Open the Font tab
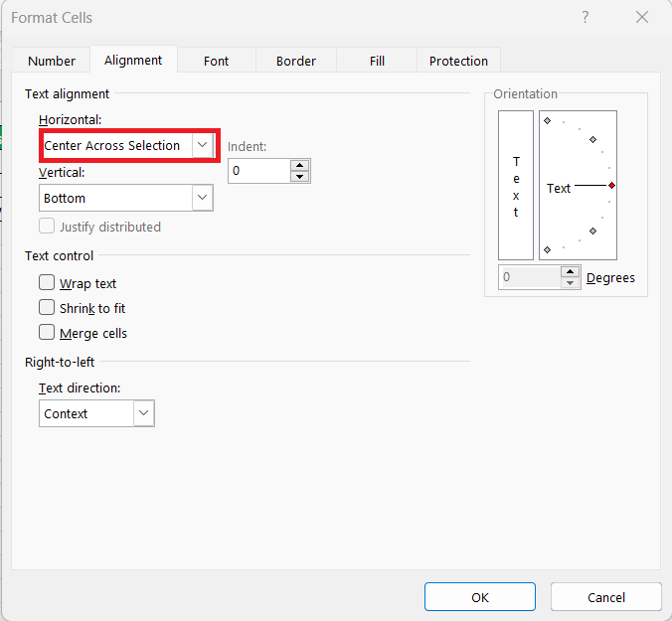The height and width of the screenshot is (621, 672). click(217, 61)
